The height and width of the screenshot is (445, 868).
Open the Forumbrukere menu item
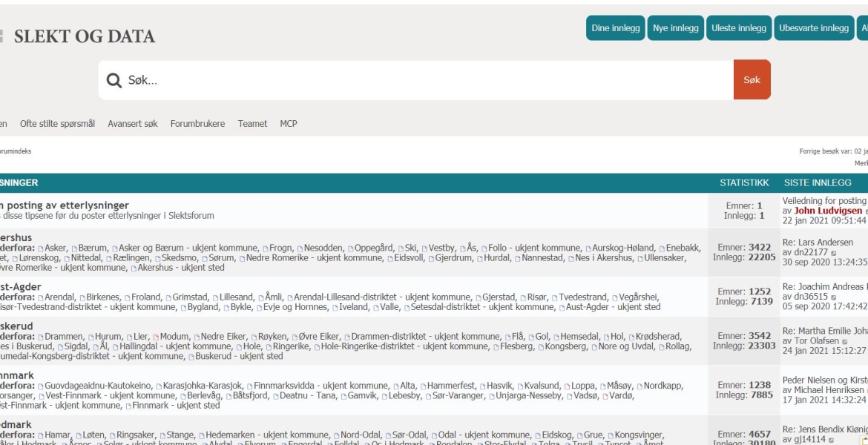(x=197, y=123)
